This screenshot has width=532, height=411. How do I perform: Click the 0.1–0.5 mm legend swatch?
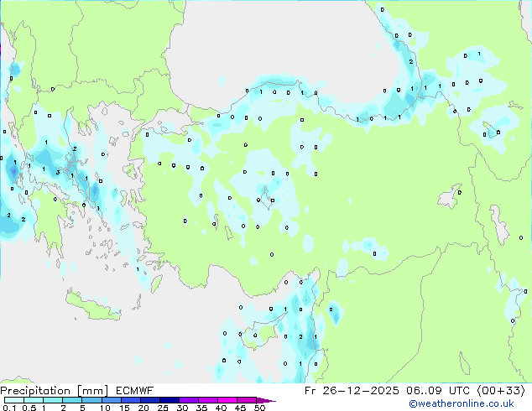coord(14,400)
